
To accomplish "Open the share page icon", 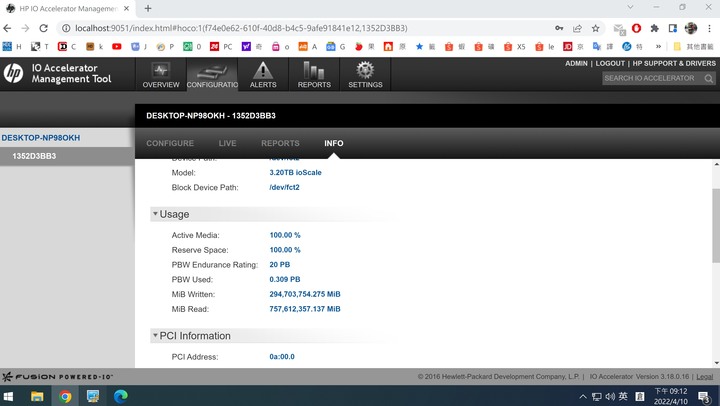I will coord(577,28).
